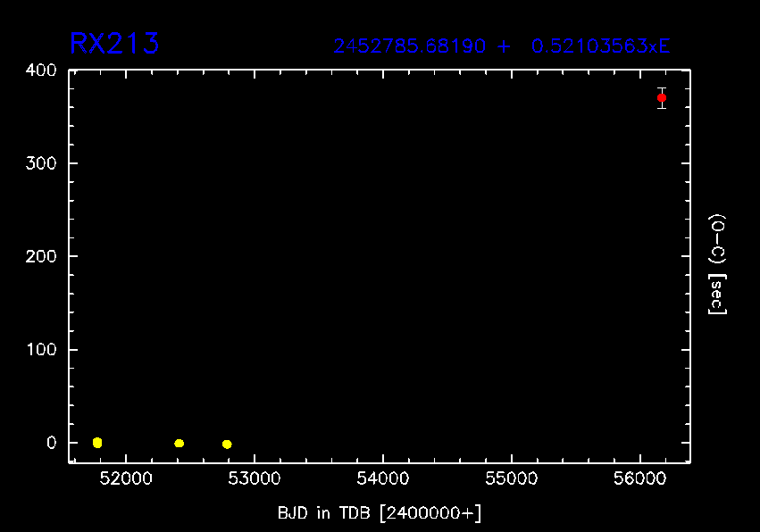Click the 54000 x-axis tick label

click(382, 480)
